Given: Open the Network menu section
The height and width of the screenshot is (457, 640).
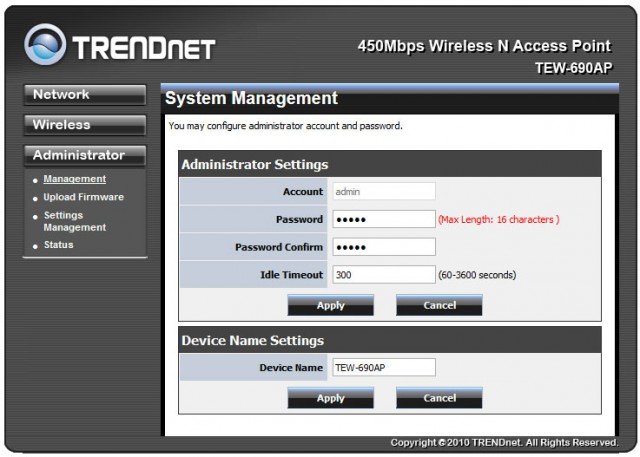Looking at the screenshot, I should (x=84, y=95).
